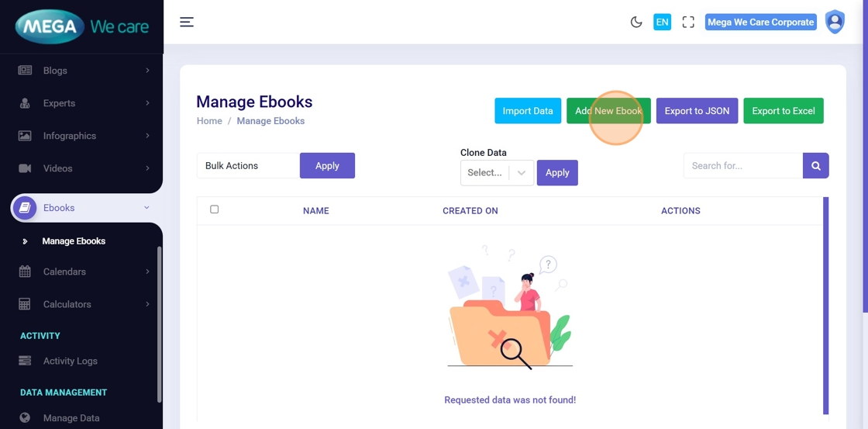Screen dimensions: 868x429
Task: Open Activity Logs in the sidebar
Action: pos(70,361)
